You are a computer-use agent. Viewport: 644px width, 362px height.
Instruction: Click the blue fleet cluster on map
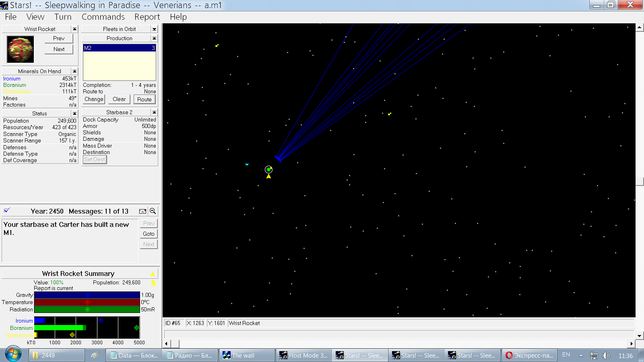(278, 158)
